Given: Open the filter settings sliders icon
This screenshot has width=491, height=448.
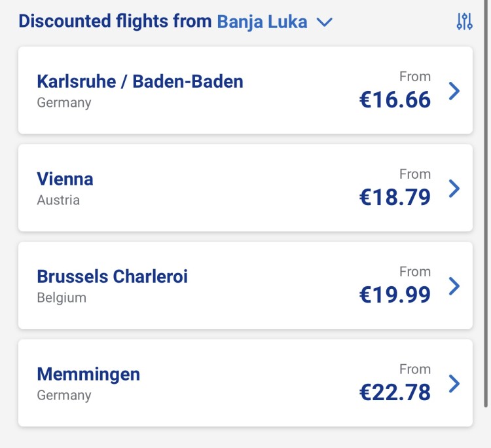Looking at the screenshot, I should [464, 22].
